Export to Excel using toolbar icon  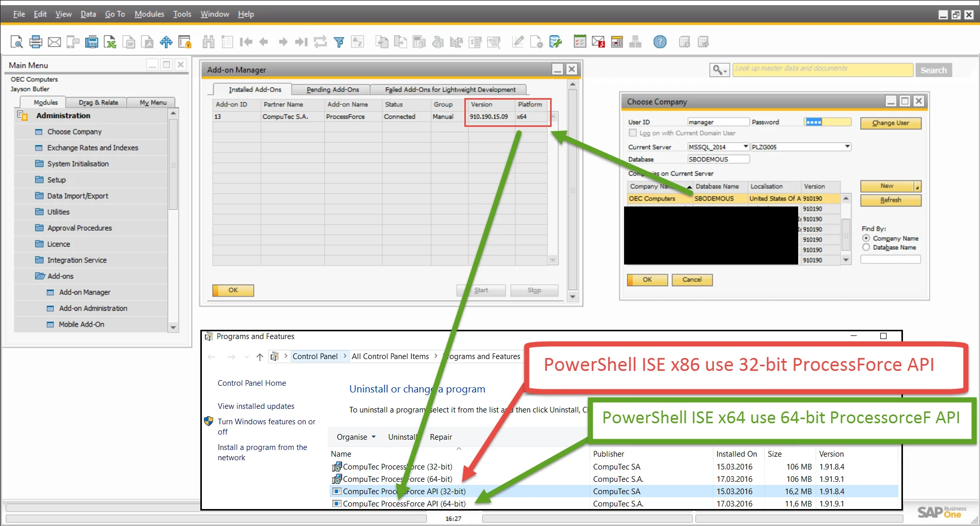tap(110, 42)
